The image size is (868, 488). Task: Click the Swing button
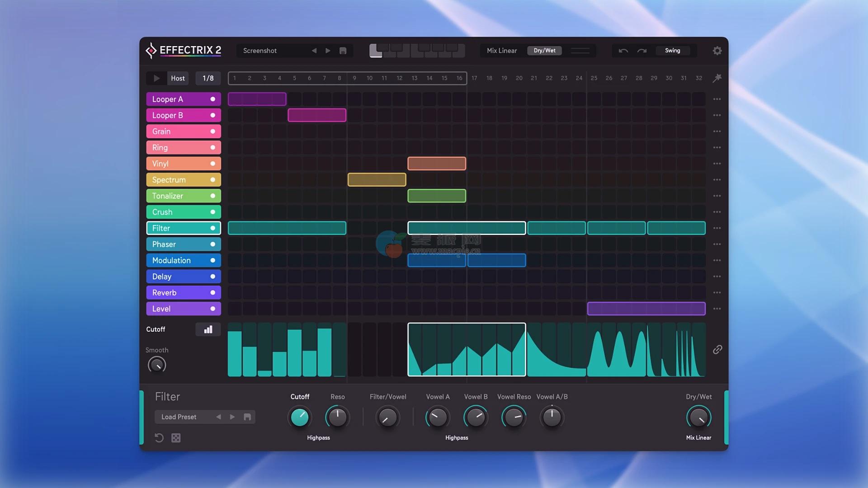[672, 51]
